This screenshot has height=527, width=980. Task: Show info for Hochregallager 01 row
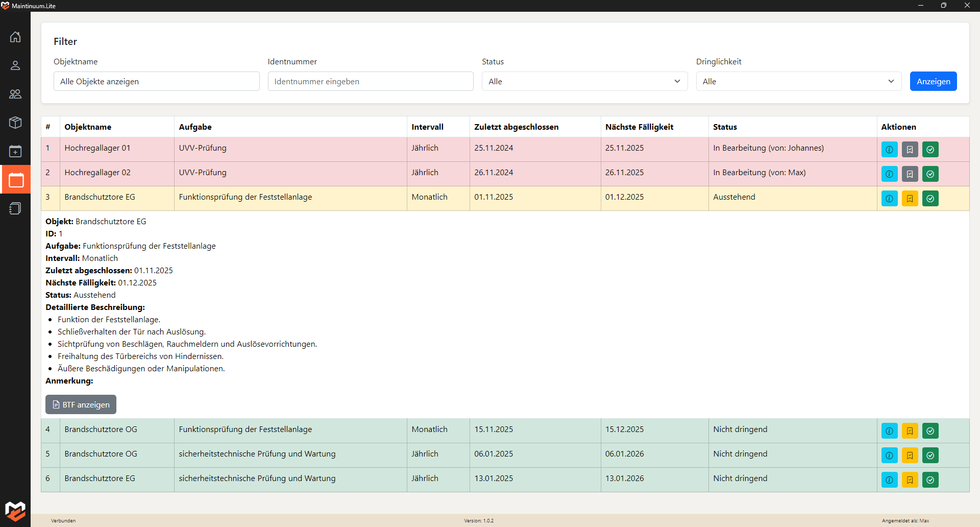pos(889,150)
